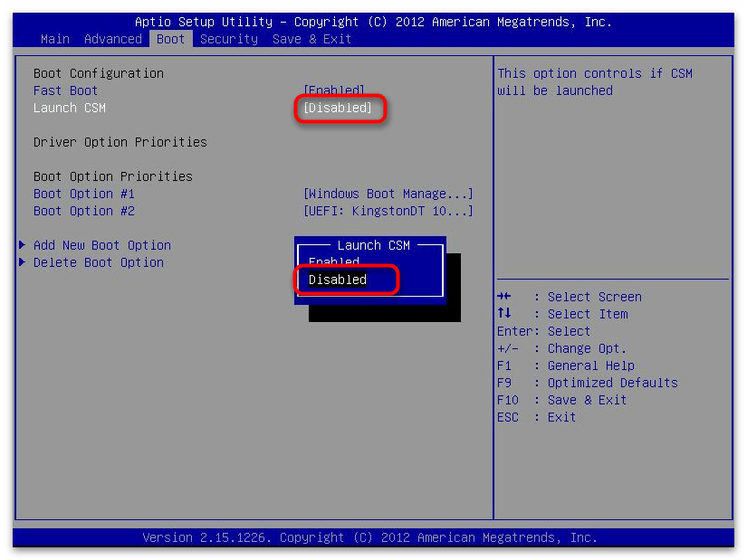Switch to the Main tab
Image resolution: width=747 pixels, height=560 pixels.
click(55, 39)
